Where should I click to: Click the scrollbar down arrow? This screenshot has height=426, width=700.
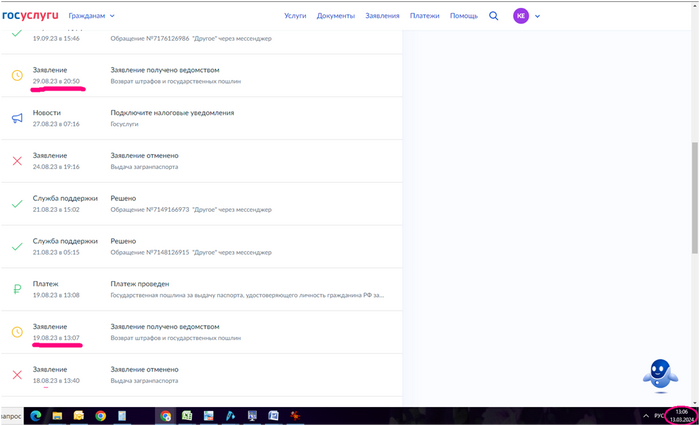(x=695, y=402)
